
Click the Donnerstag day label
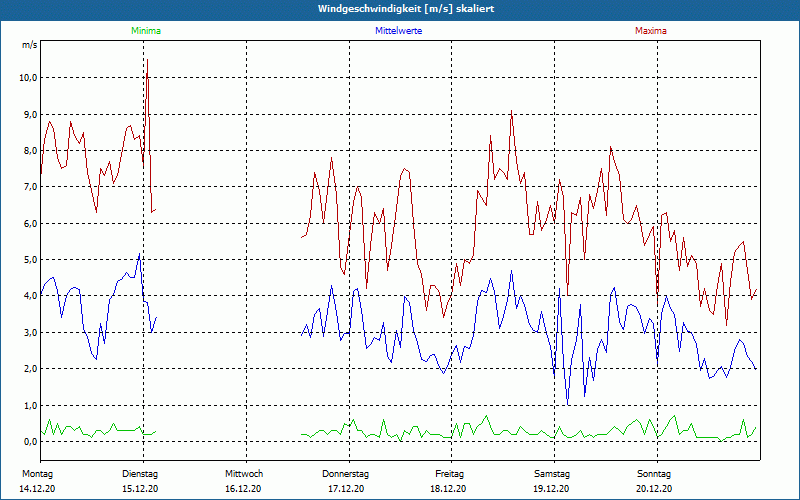[345, 474]
